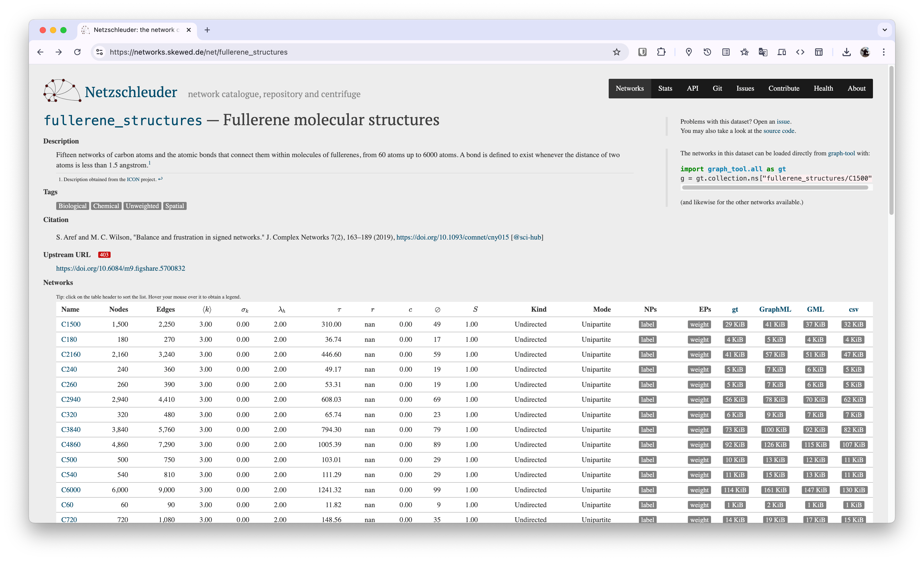Viewport: 924px width, 561px height.
Task: Go to the Contribute navigation item
Action: pos(783,88)
